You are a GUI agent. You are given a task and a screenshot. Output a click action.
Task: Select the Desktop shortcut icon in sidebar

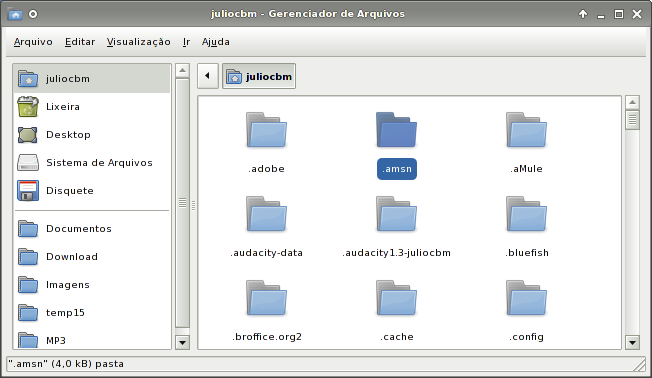28,135
